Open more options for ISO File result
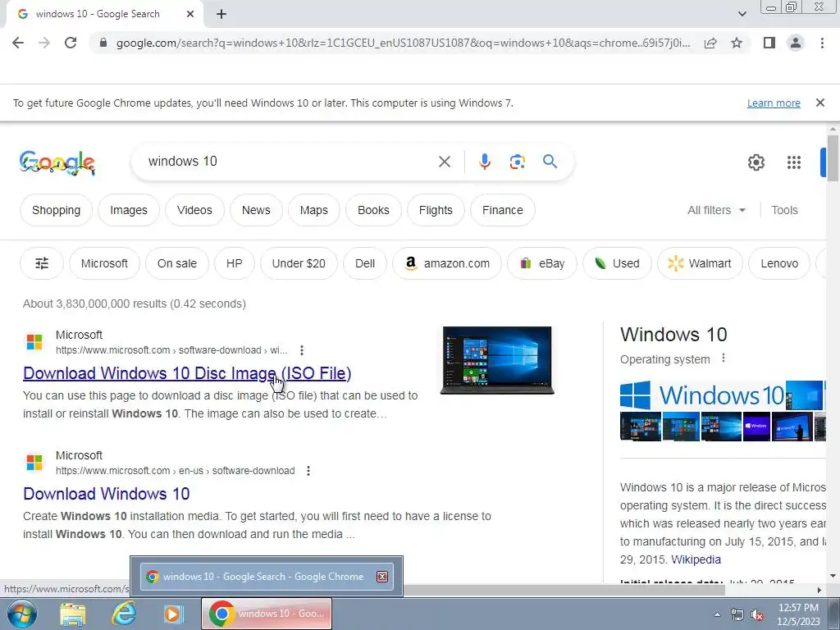This screenshot has height=630, width=840. (302, 349)
